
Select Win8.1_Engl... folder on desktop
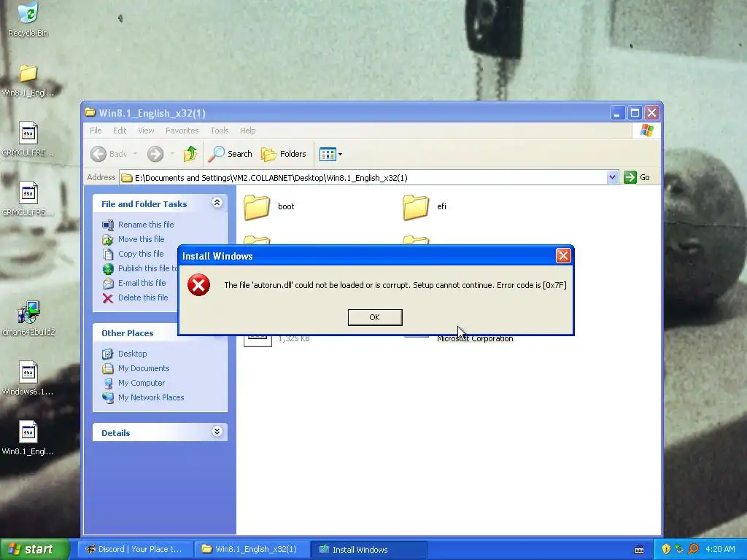[28, 80]
